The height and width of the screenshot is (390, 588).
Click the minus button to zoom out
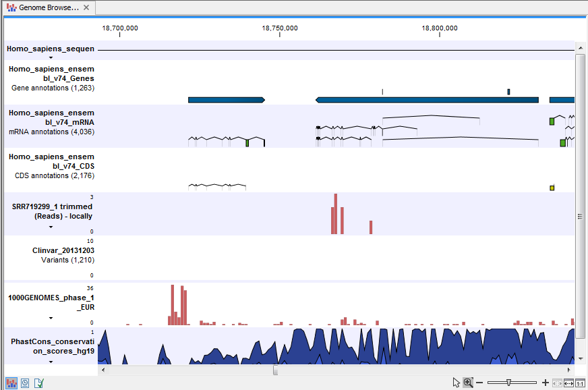(x=480, y=382)
